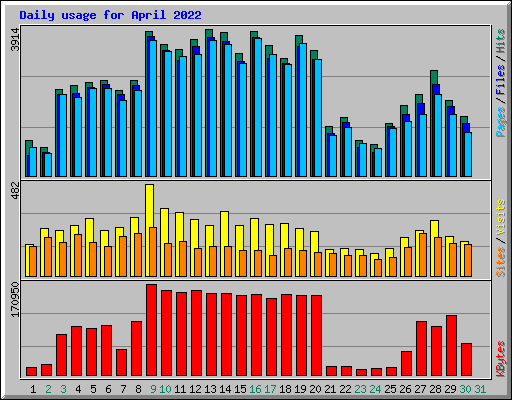Click day label 8 on the axis
This screenshot has height=400, width=512.
pos(138,389)
